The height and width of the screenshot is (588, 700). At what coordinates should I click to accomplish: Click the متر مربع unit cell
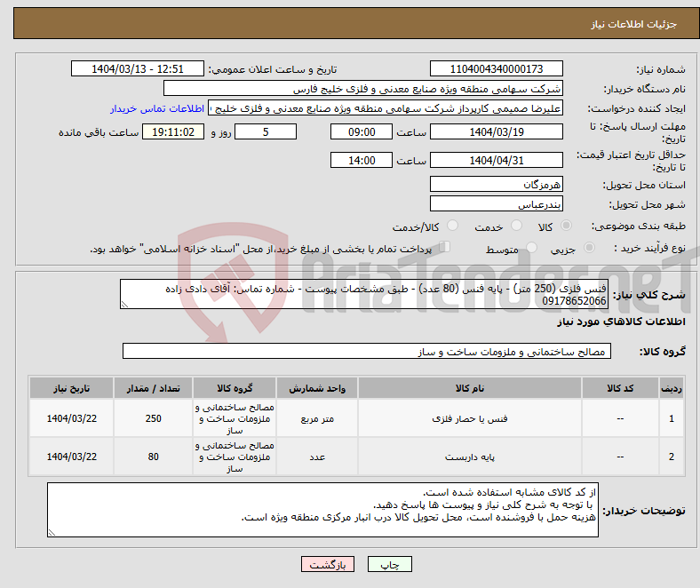(x=317, y=418)
